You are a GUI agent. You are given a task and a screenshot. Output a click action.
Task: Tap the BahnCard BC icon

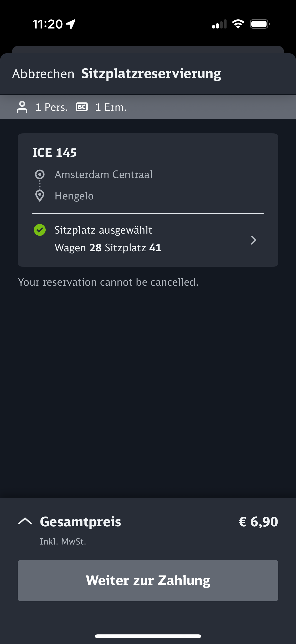click(x=82, y=107)
